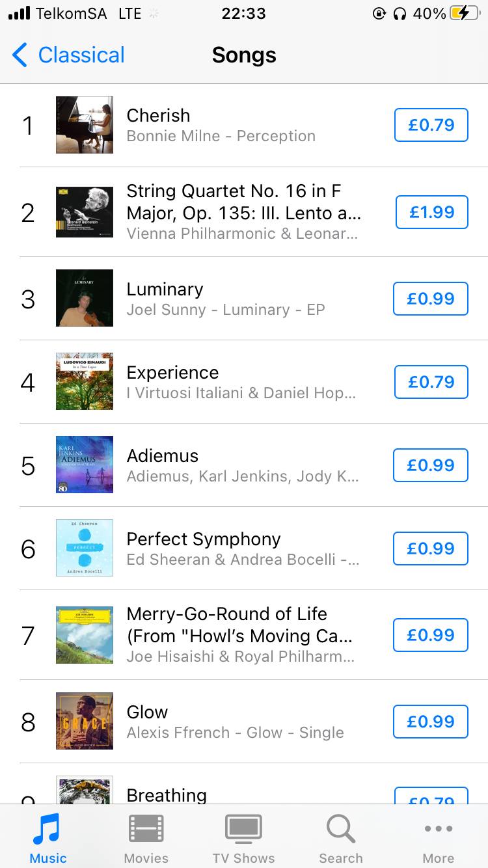This screenshot has width=488, height=868.
Task: Go back to Classical
Action: point(81,55)
